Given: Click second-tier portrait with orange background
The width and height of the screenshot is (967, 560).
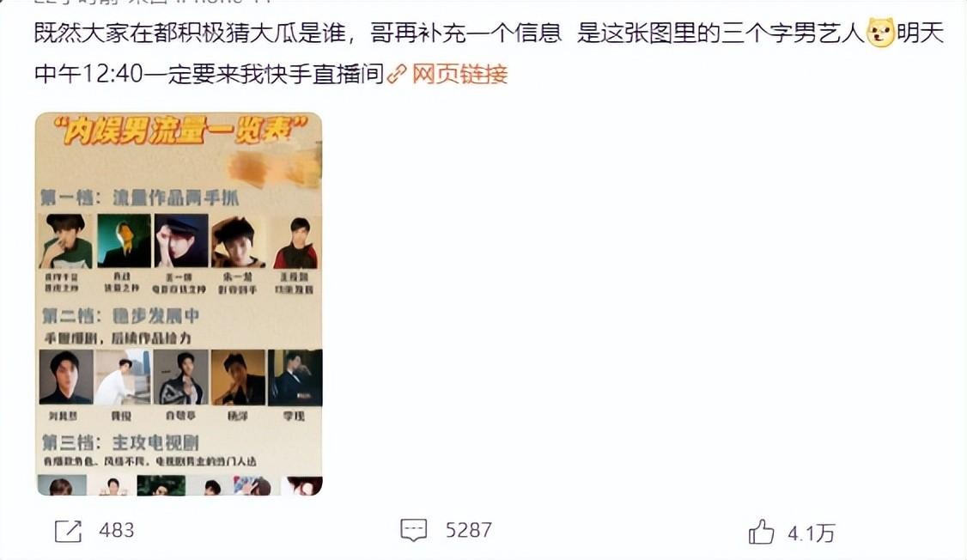Looking at the screenshot, I should (x=238, y=377).
